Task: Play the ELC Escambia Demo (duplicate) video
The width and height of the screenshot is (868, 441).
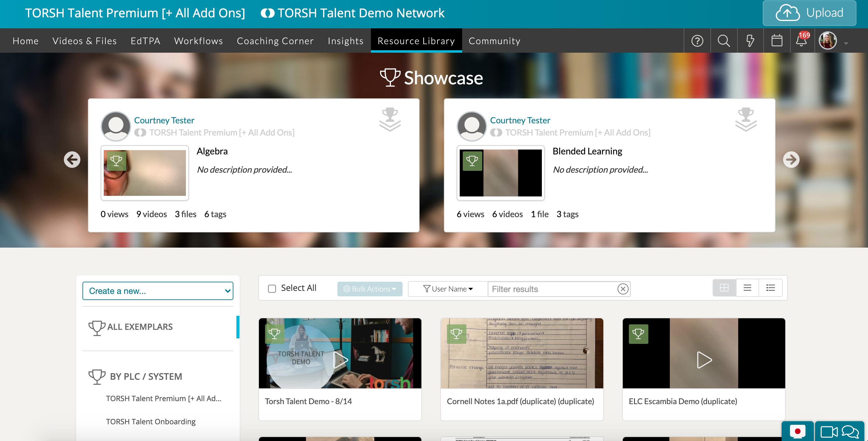Action: (704, 360)
